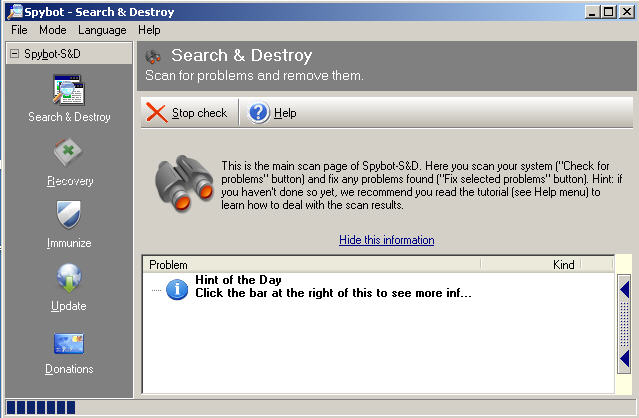Click the dotted grip on the side bar

point(624,324)
